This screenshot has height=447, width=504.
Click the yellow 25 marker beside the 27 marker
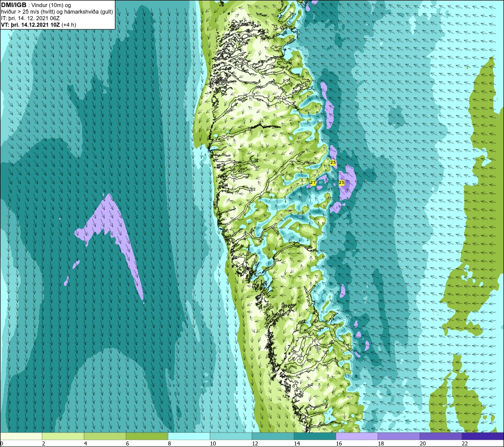[x=342, y=182]
